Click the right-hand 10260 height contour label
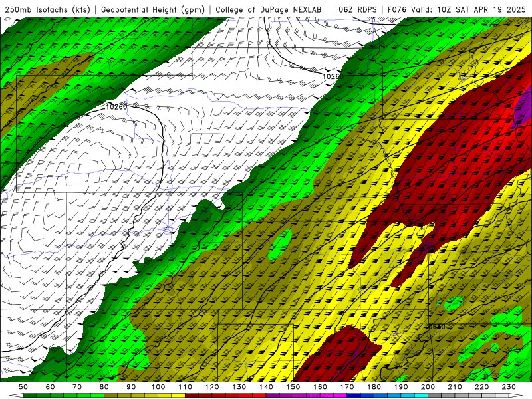Screen dimensions: 532x399 333,76
